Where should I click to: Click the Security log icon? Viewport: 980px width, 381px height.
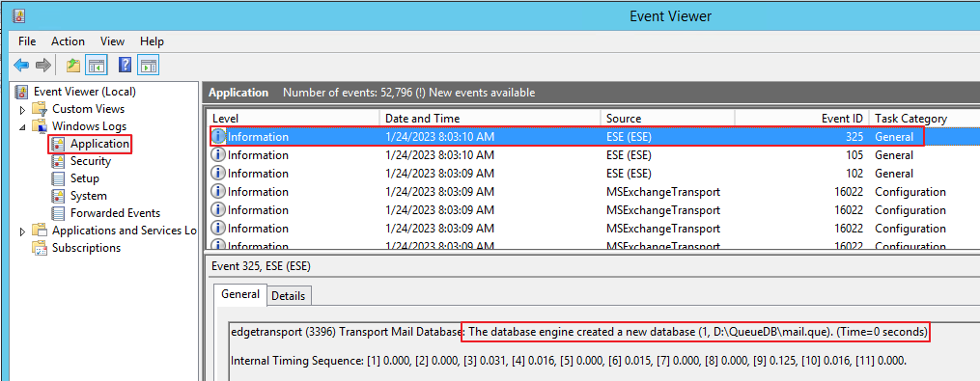[x=58, y=161]
